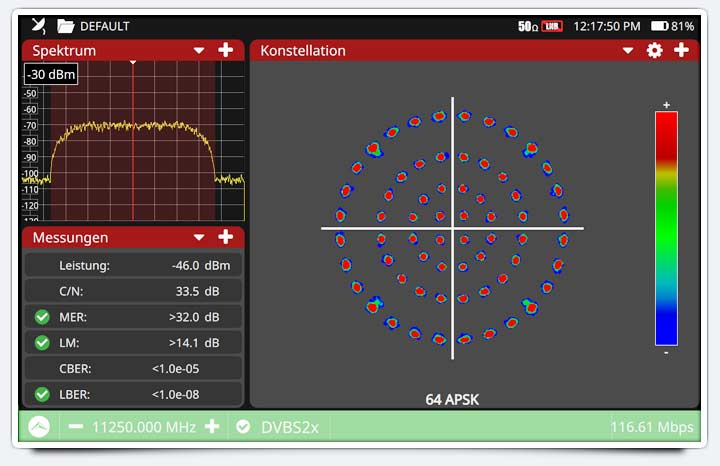Tap the plus mark above color scale
720x466 pixels.
666,105
